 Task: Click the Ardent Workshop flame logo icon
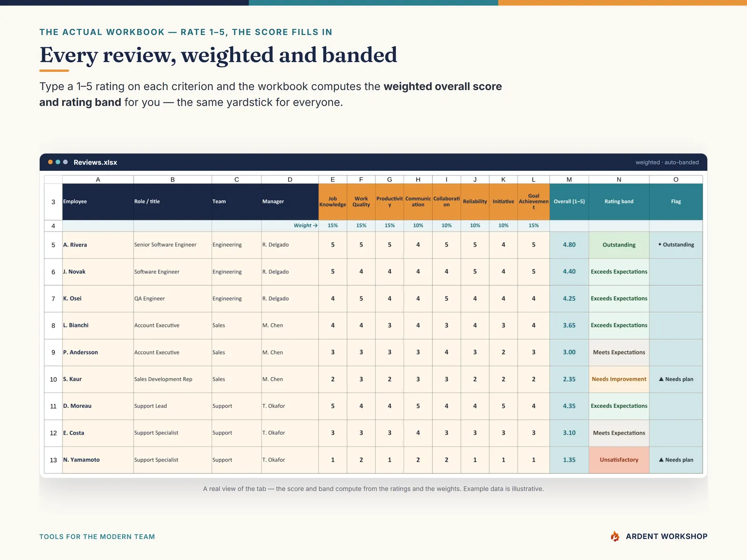click(x=615, y=536)
